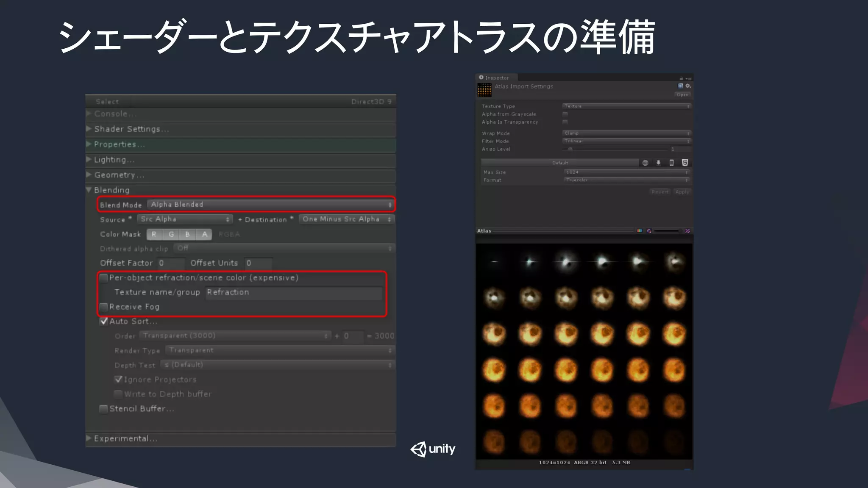Select the HTML5 platform override tab

[x=684, y=163]
